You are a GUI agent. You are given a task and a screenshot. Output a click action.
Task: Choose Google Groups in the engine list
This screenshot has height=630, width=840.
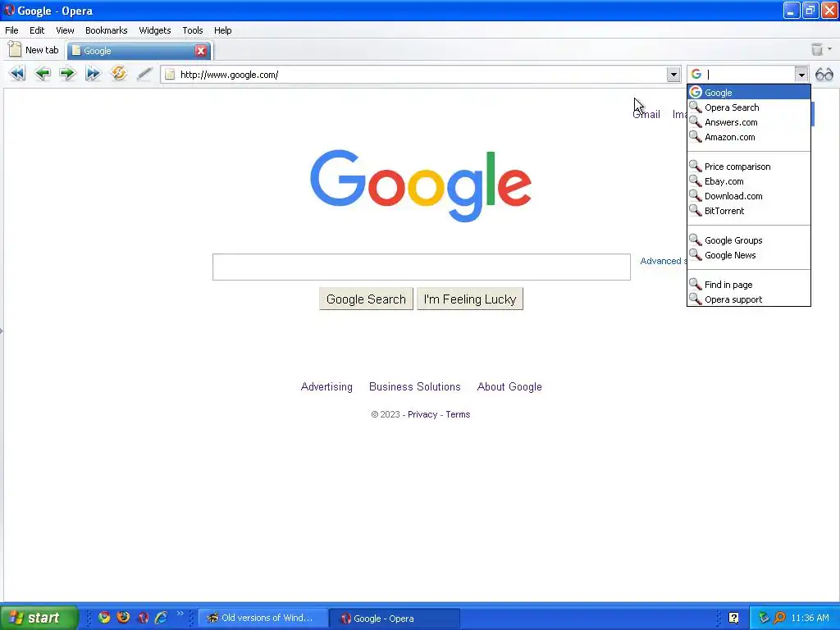coord(749,240)
